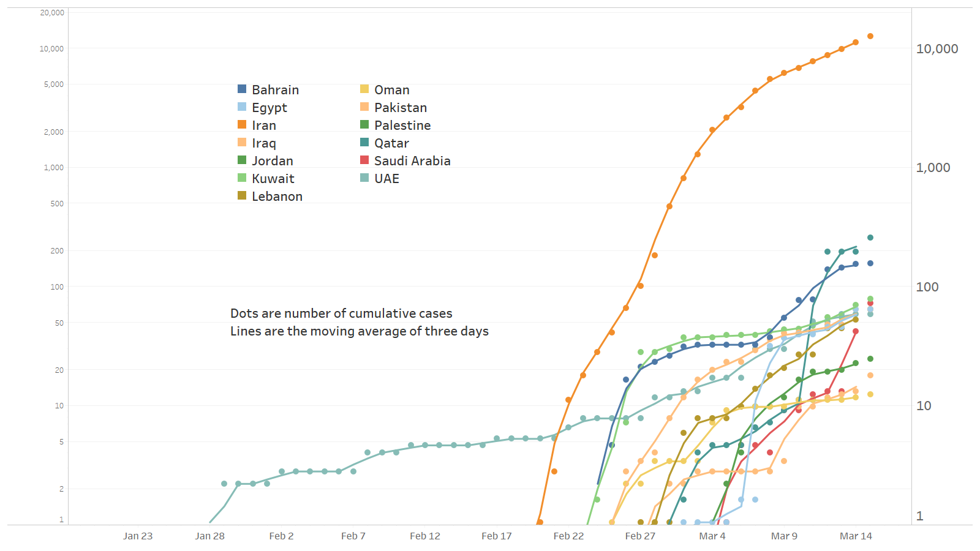Select the Mar 9 date axis label
Image resolution: width=980 pixels, height=551 pixels.
pos(784,536)
